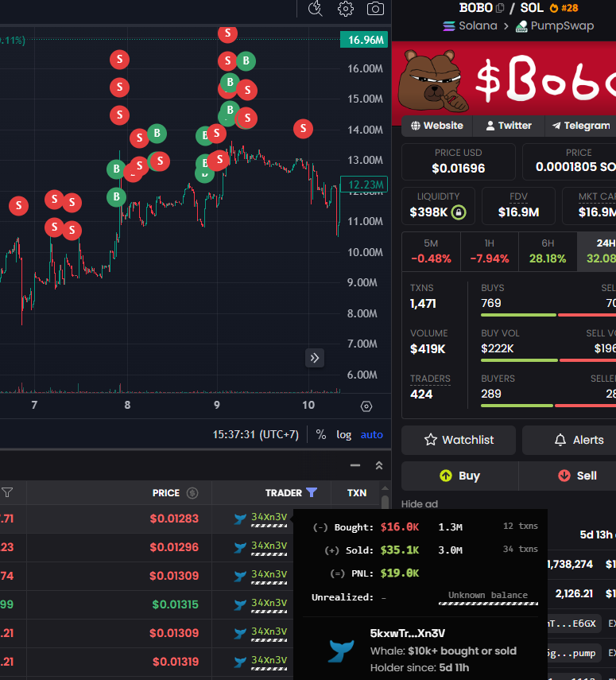
Task: Open chart time axis settings icon
Action: [x=366, y=406]
